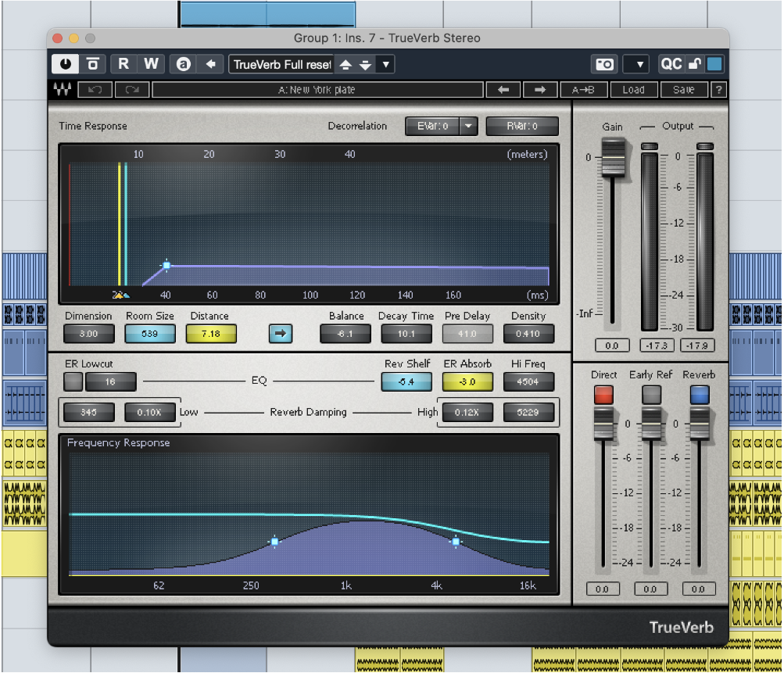This screenshot has height=673, width=784.
Task: Open the Save preset menu
Action: [683, 90]
